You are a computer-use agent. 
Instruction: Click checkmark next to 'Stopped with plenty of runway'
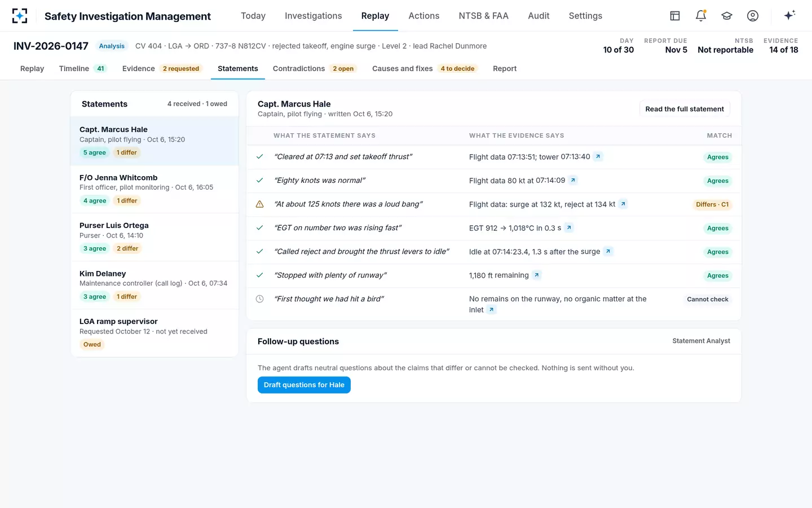point(260,275)
